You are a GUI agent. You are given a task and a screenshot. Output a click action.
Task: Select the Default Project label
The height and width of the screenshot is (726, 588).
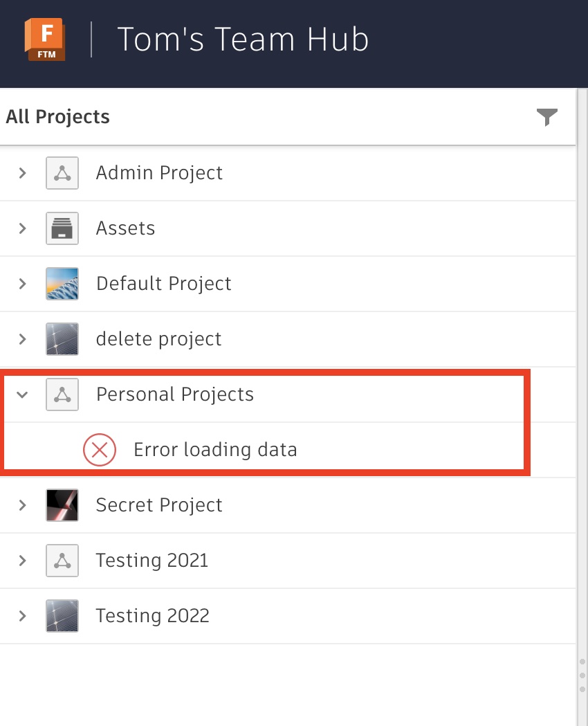[164, 284]
